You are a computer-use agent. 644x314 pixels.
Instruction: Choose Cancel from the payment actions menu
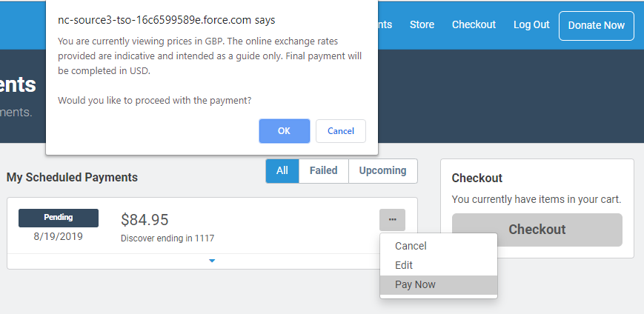[x=411, y=246]
